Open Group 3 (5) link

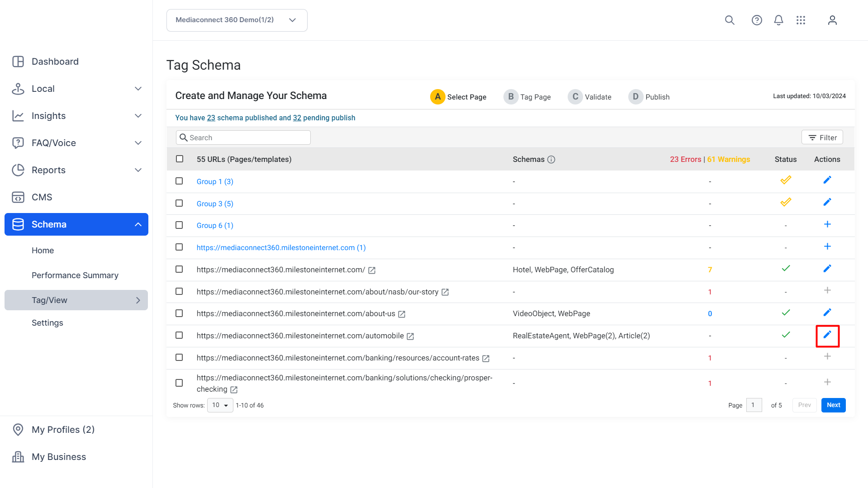click(x=215, y=204)
